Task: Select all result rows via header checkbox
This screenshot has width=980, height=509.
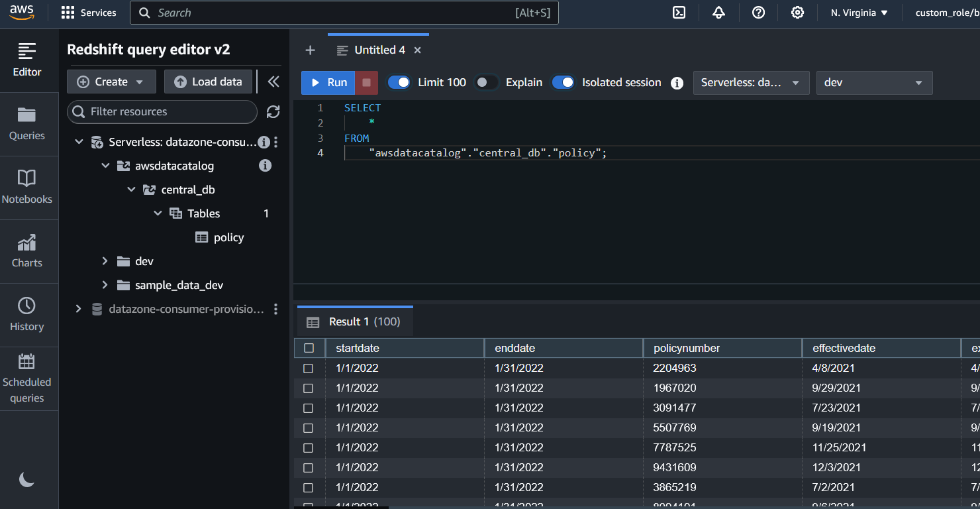Action: click(309, 347)
